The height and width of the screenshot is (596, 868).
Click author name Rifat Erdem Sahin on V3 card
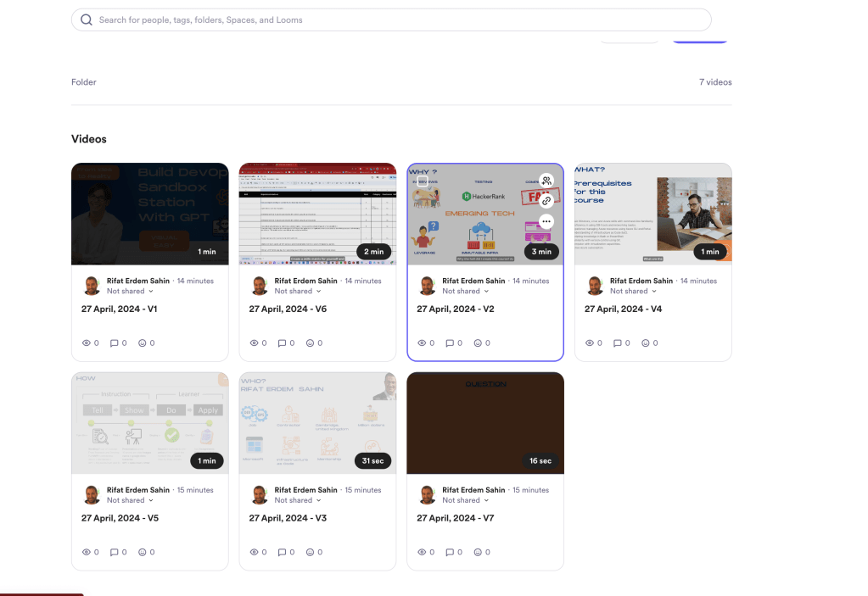pos(305,490)
